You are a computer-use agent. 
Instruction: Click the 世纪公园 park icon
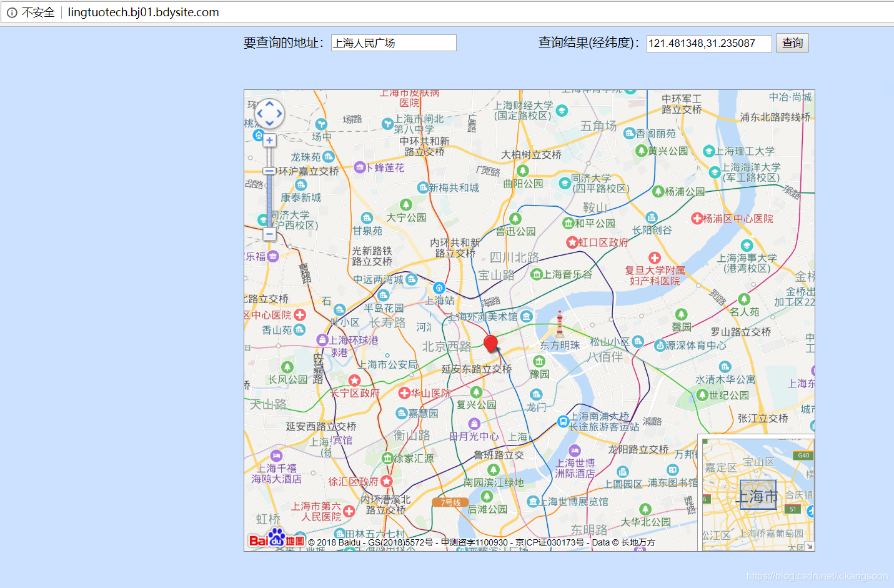(x=702, y=395)
